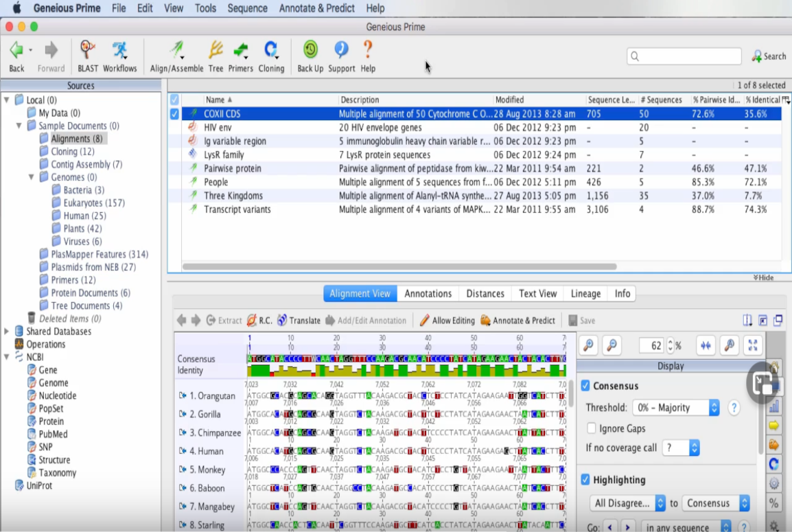792x532 pixels.
Task: Select the UniProt database source
Action: pos(39,485)
